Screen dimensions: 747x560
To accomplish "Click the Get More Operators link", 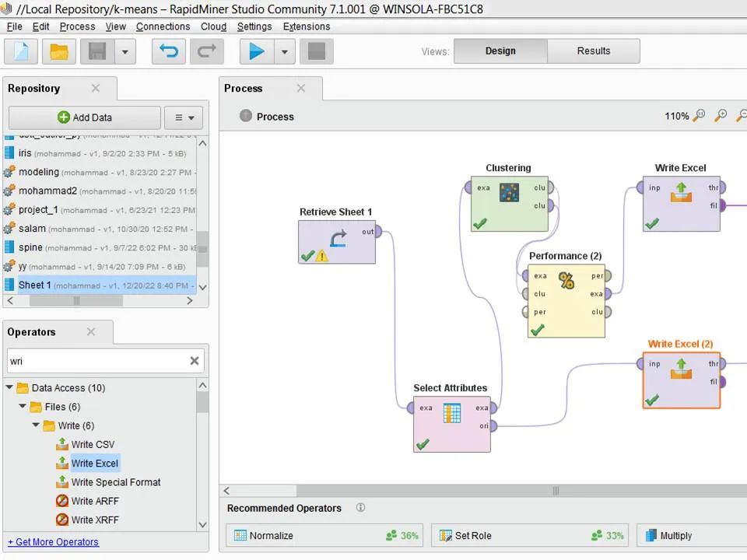I will [53, 542].
